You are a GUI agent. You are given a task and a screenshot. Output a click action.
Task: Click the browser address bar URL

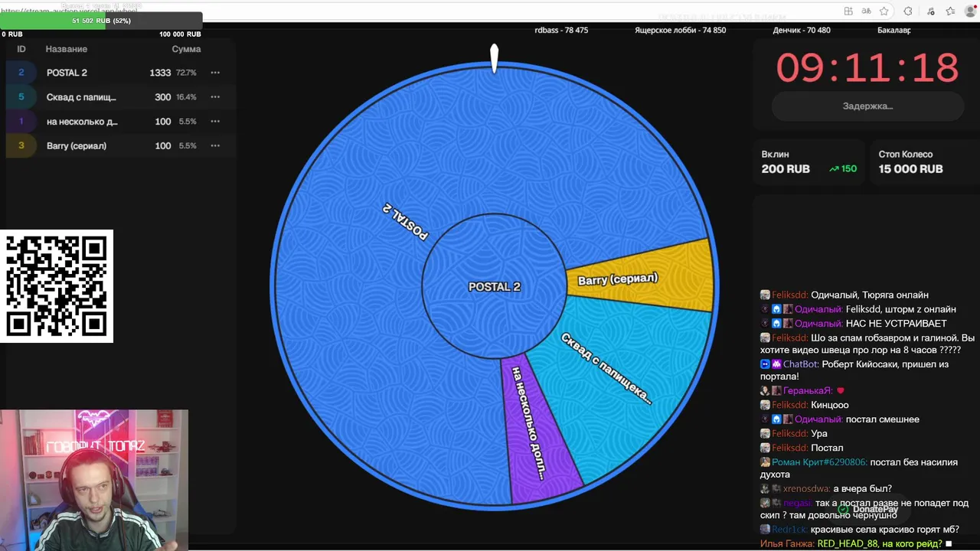pos(69,11)
